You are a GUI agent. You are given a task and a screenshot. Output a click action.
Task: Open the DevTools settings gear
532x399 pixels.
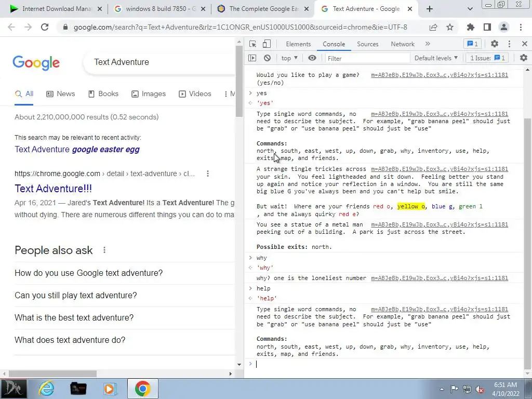[x=495, y=44]
